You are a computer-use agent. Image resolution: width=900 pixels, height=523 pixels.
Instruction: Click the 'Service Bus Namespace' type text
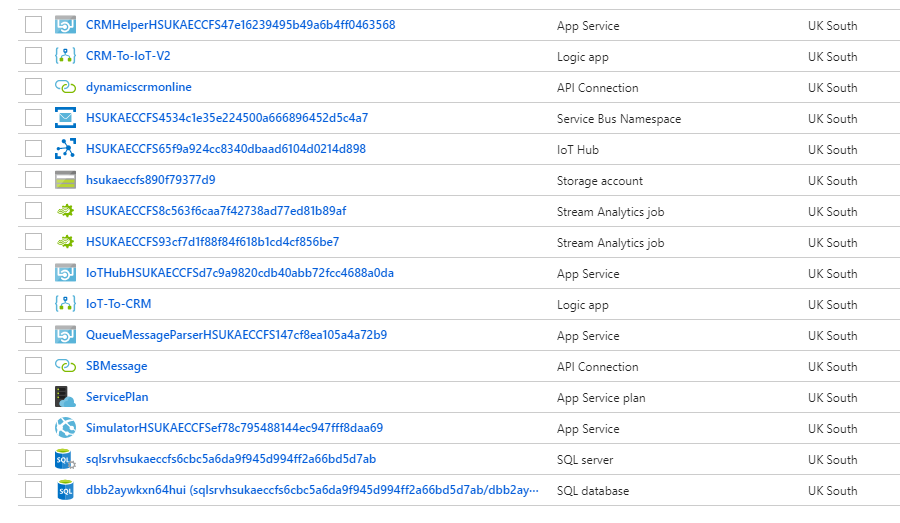click(x=619, y=119)
